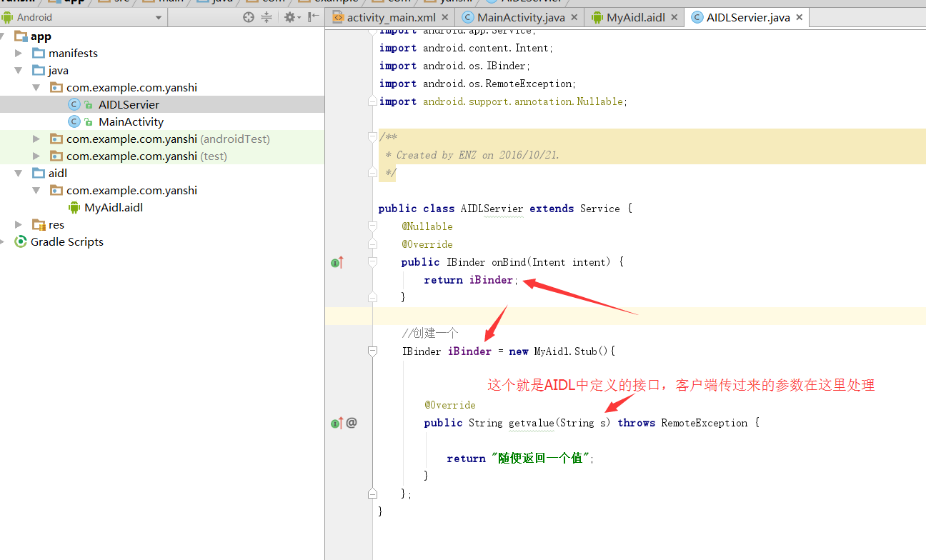Collapse the java folder arrow

point(19,70)
